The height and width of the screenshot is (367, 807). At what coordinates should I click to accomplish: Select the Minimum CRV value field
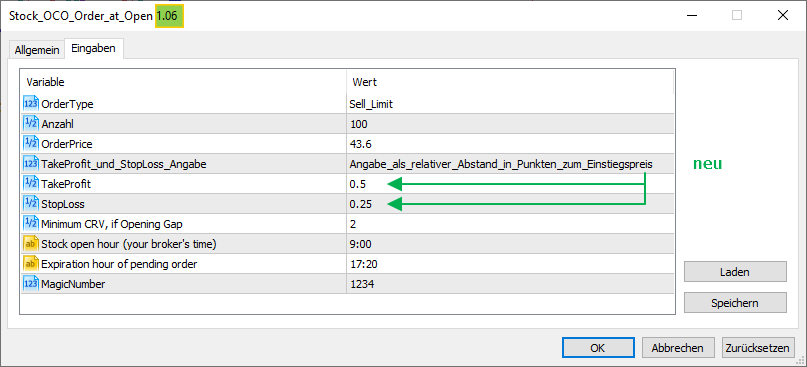(510, 224)
